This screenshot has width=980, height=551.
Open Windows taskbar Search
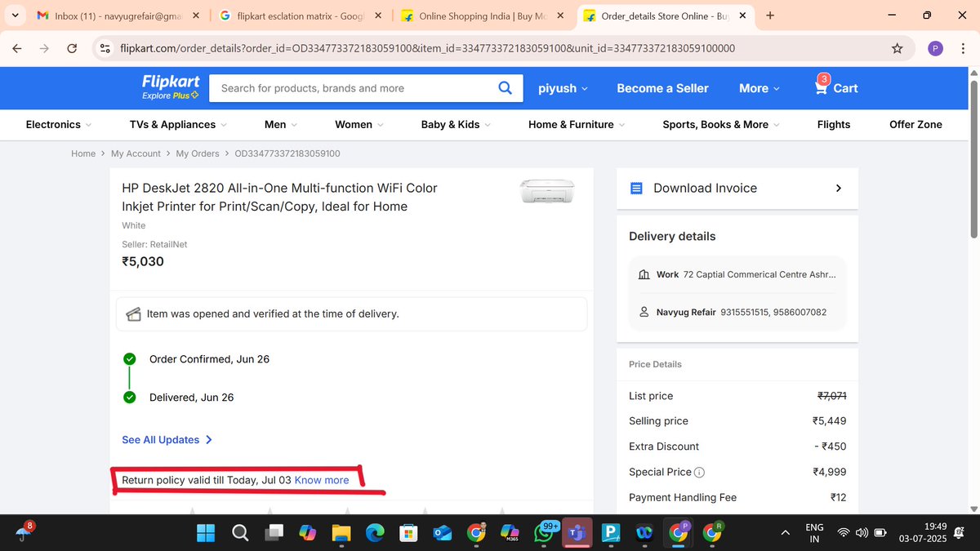click(x=240, y=533)
